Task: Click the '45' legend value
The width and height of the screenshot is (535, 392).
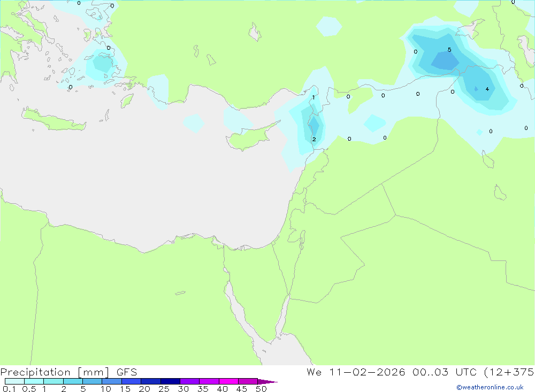Action: point(242,389)
